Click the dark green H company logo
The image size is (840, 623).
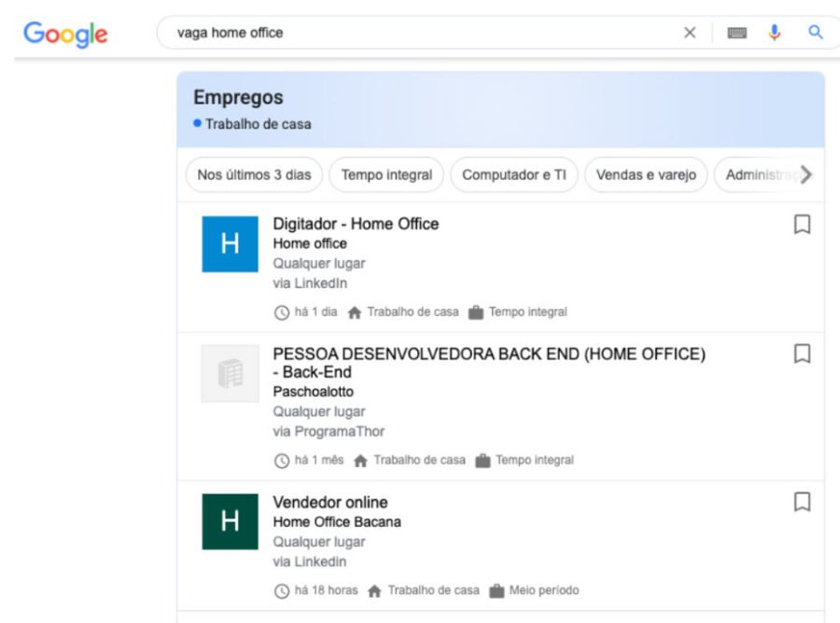[230, 522]
